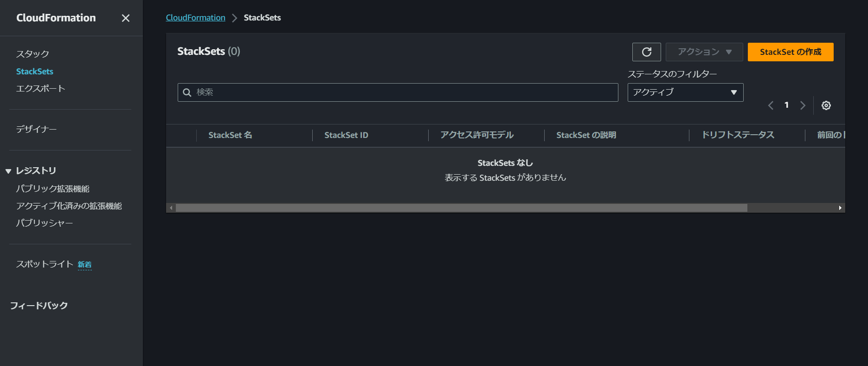Open アクティブ化済みの拡張機能 in the sidebar
Screen dimensions: 868x366
tap(69, 206)
